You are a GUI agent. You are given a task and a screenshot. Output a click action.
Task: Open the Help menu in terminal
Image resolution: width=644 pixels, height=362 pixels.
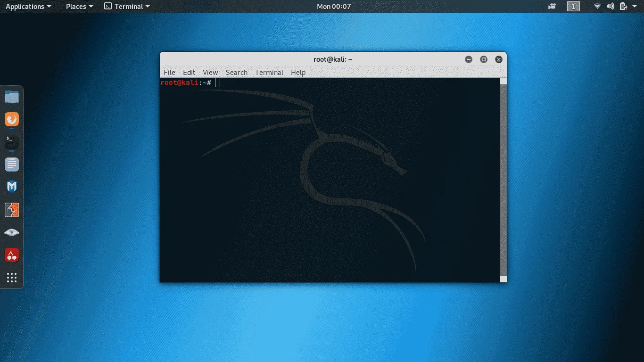[298, 72]
